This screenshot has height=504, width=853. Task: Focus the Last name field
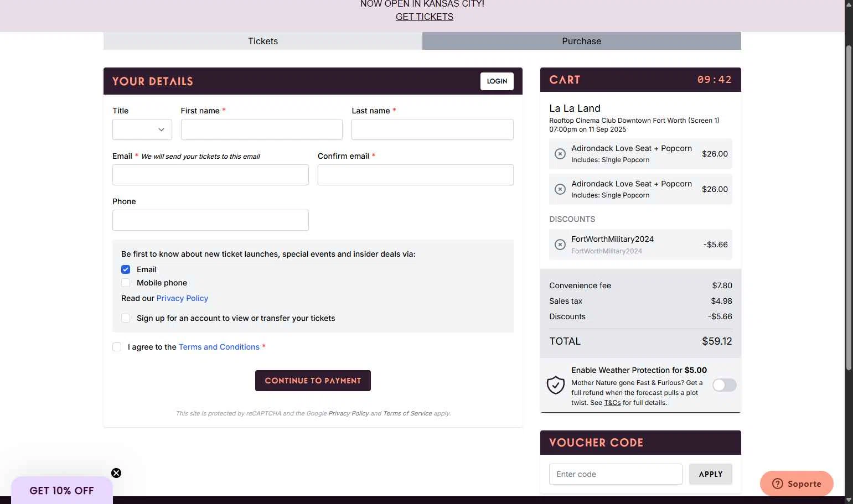click(432, 129)
